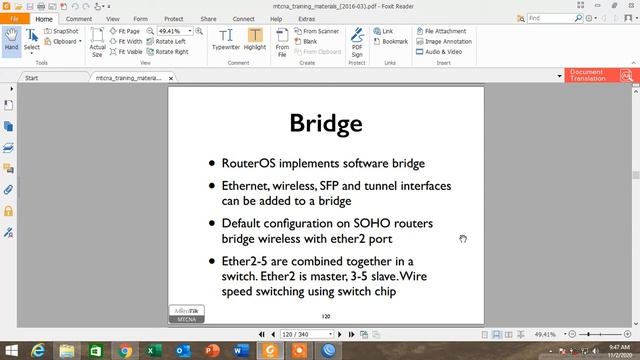Open the Help ribbon tab
This screenshot has height=360, width=640.
[x=276, y=19]
